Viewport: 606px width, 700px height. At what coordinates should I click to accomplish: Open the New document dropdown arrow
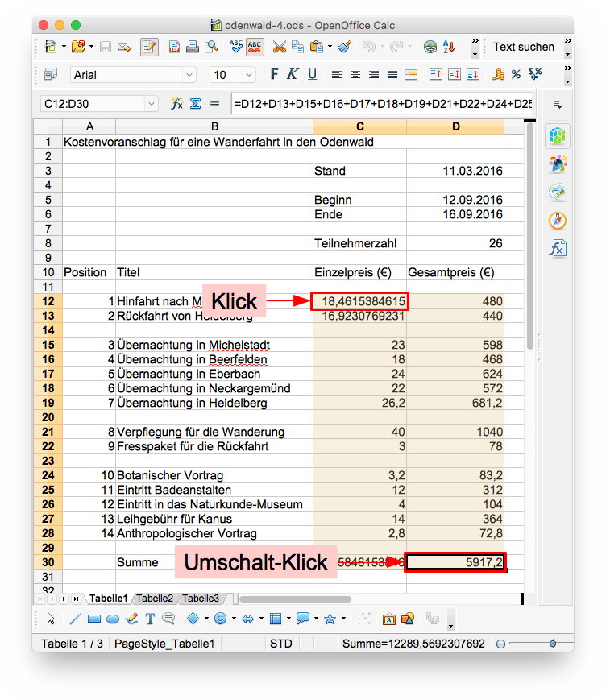point(64,47)
